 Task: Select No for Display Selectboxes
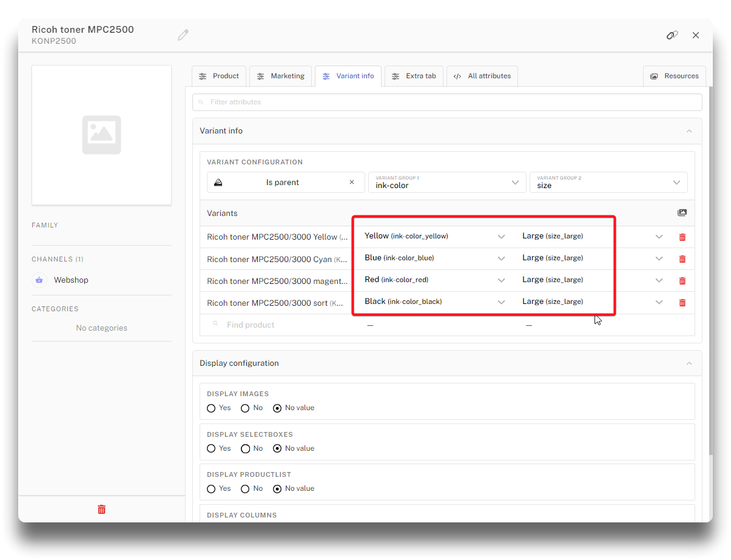pos(245,449)
